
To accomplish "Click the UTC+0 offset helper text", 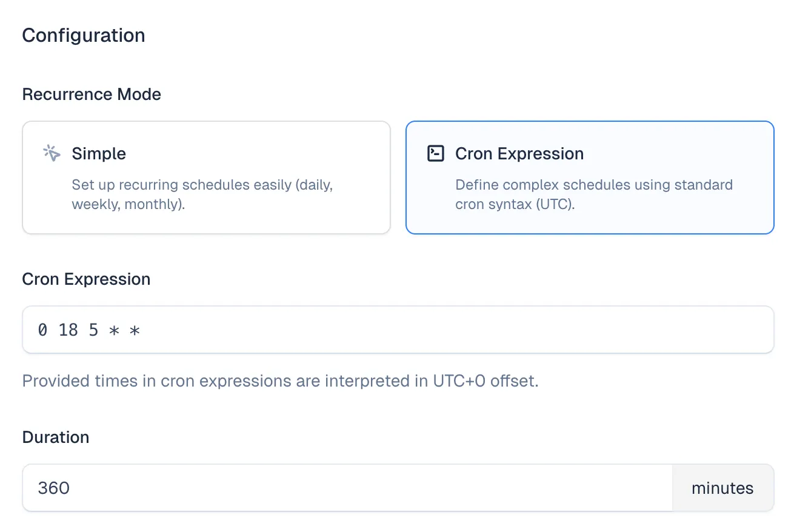I will pos(280,382).
